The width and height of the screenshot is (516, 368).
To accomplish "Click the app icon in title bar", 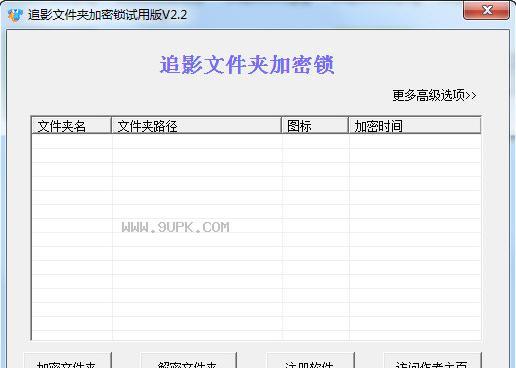I will pyautogui.click(x=15, y=15).
